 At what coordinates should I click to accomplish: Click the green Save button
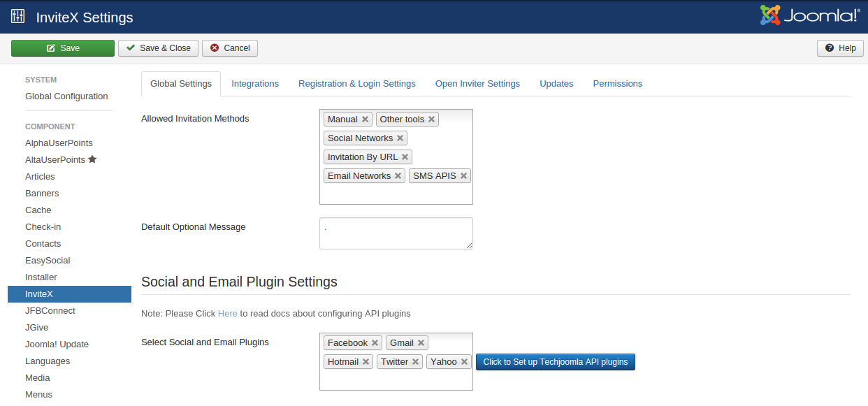[63, 48]
